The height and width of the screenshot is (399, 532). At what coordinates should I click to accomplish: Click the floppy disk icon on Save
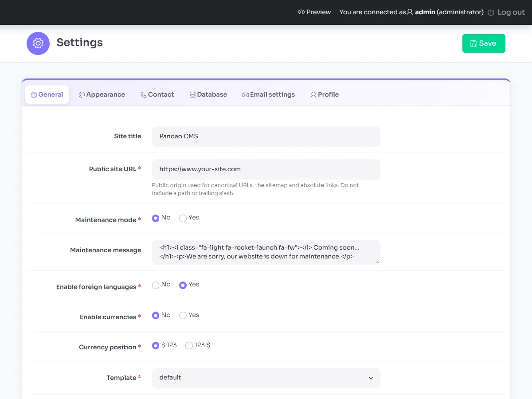tap(473, 43)
